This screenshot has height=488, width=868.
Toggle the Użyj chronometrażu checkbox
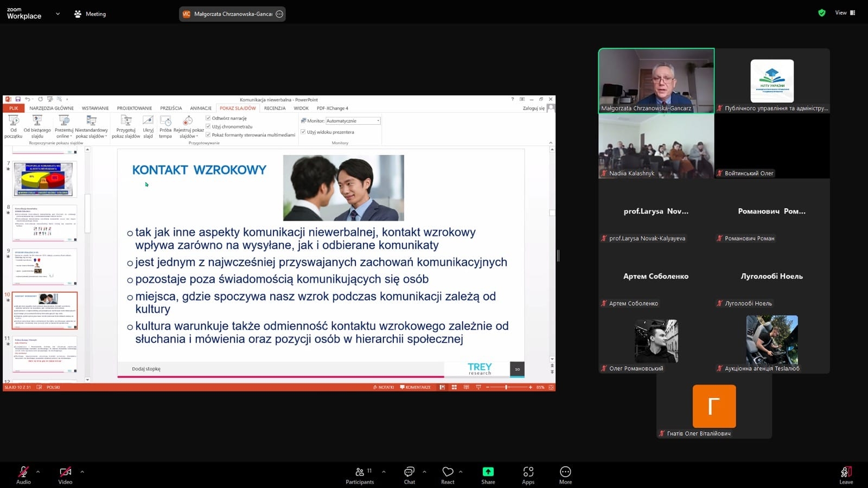208,126
